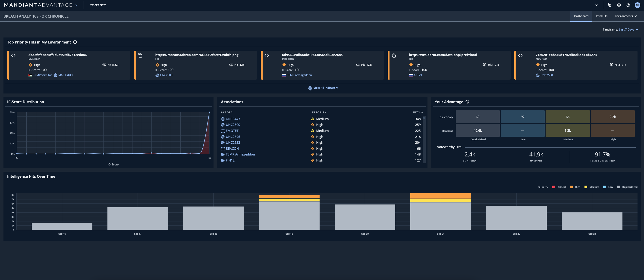This screenshot has width=644, height=280.
Task: Click the globe icon beside FIN12
Action: pos(223,161)
